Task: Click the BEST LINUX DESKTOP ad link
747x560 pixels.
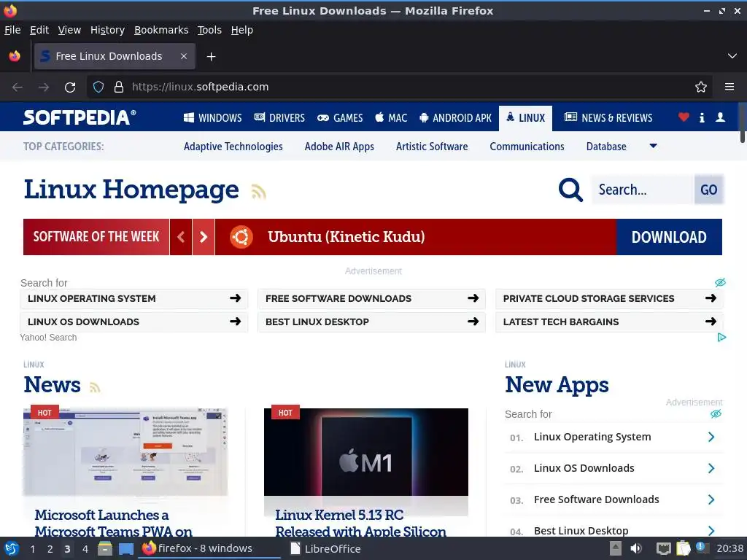Action: pyautogui.click(x=371, y=322)
